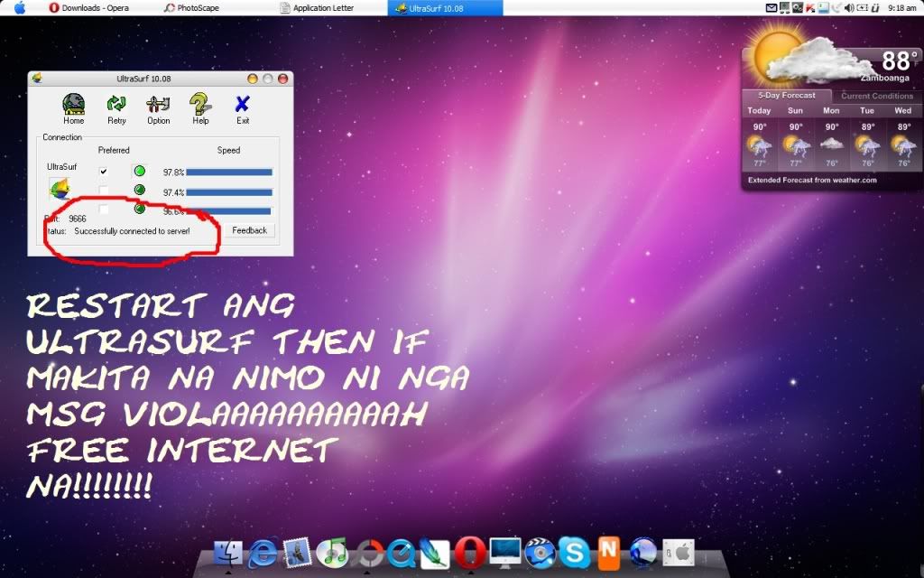Click the 9:18 am clock
The image size is (924, 578).
point(901,7)
